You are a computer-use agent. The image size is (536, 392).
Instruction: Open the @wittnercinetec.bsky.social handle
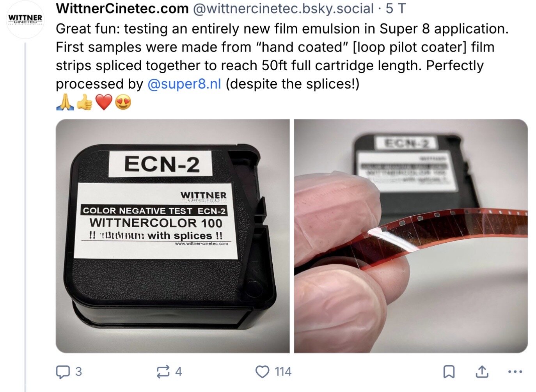coord(284,8)
